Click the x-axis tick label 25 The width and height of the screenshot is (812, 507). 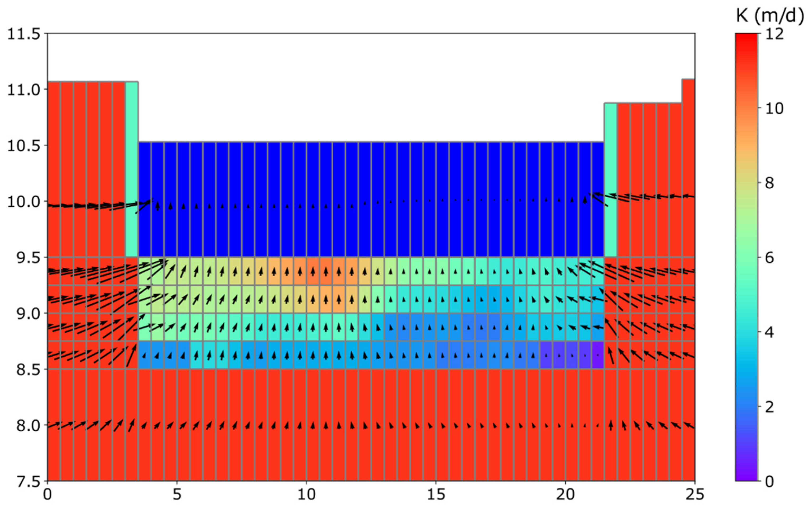pos(695,495)
